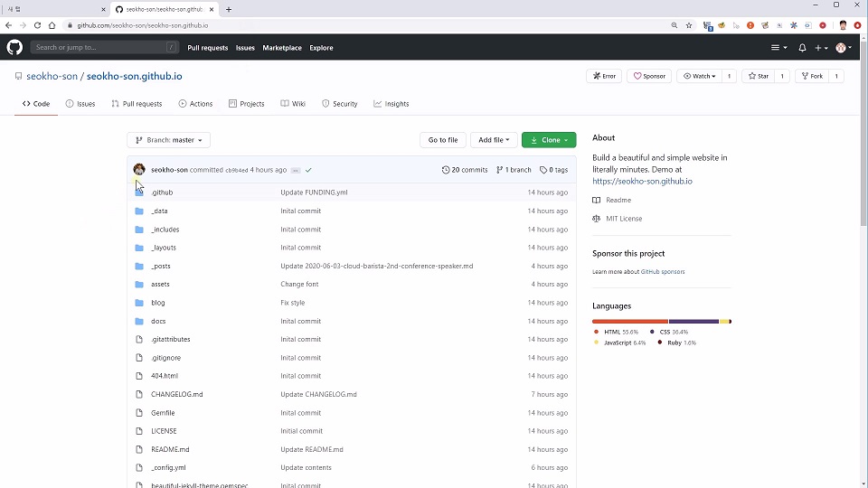Click the seokho-son committer avatar
This screenshot has width=868, height=488.
pyautogui.click(x=139, y=170)
